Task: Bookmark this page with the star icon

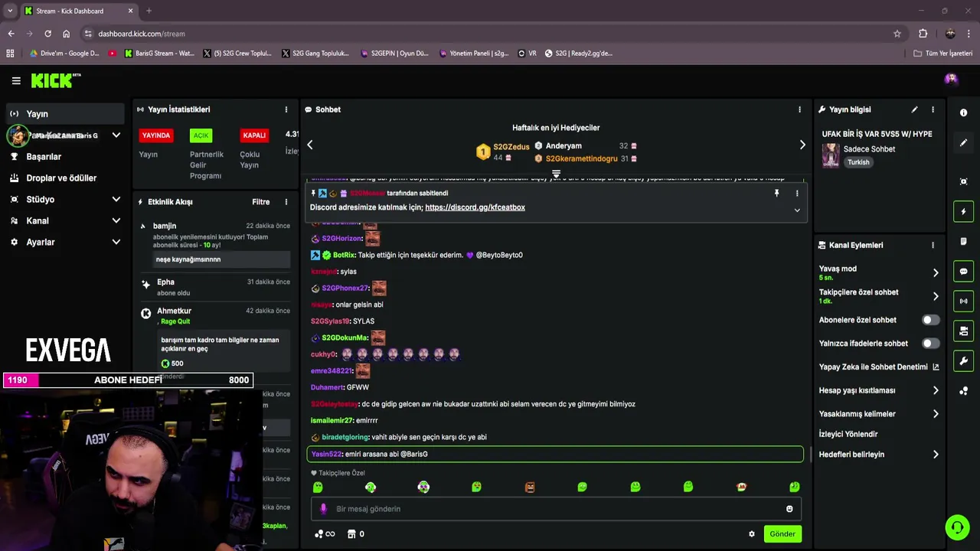Action: coord(897,34)
